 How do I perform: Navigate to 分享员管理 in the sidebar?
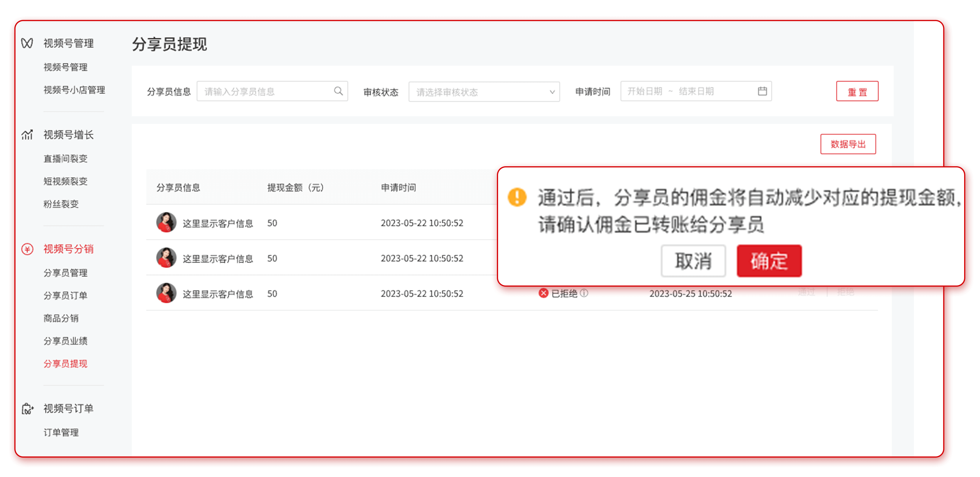[x=65, y=273]
